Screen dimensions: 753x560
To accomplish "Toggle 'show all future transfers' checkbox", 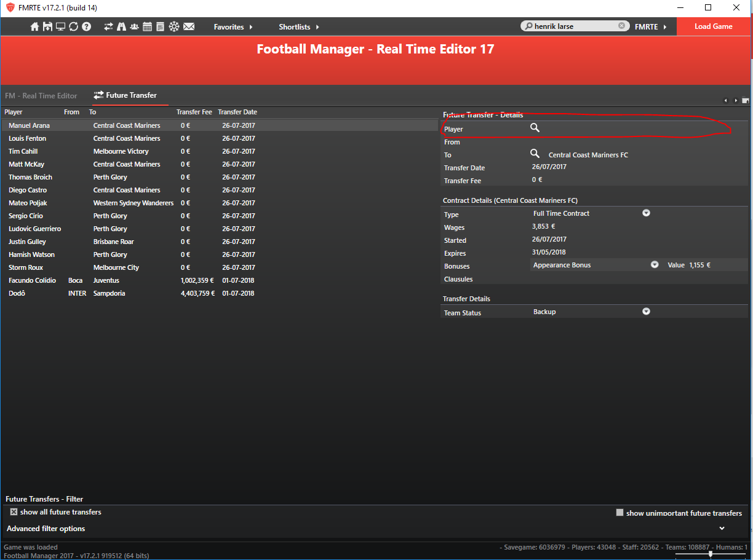I will click(14, 511).
